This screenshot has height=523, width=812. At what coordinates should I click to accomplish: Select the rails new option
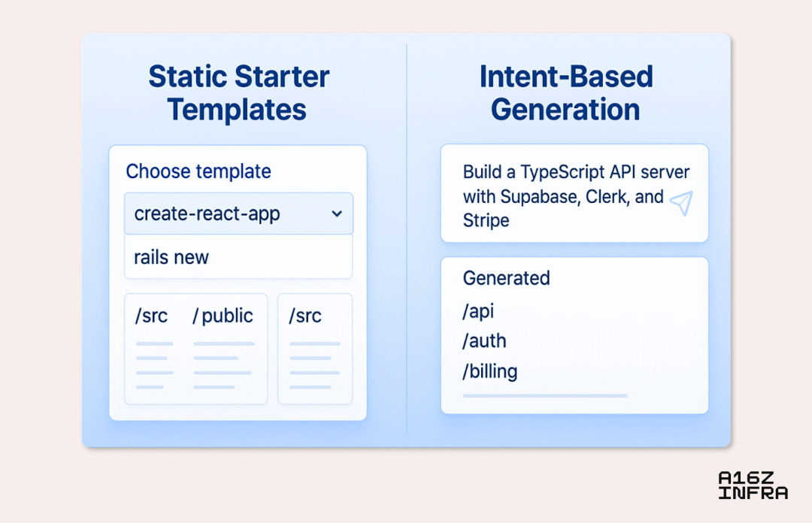pos(238,257)
